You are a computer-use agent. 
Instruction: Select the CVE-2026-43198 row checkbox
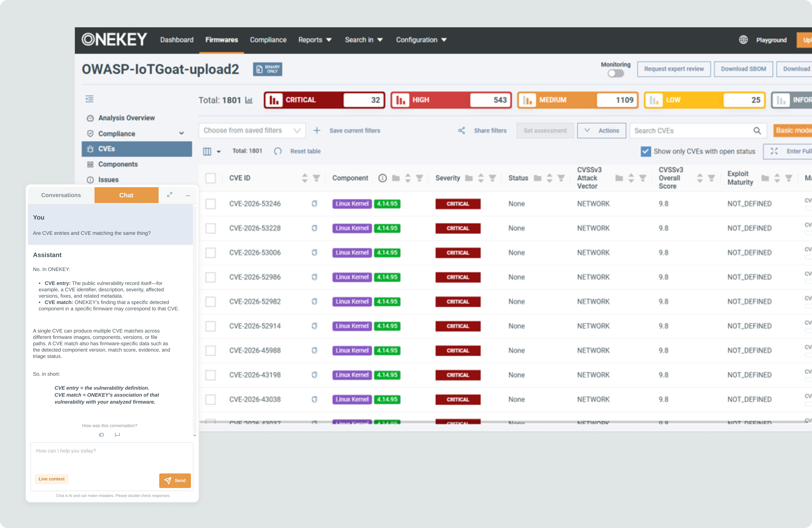(210, 375)
